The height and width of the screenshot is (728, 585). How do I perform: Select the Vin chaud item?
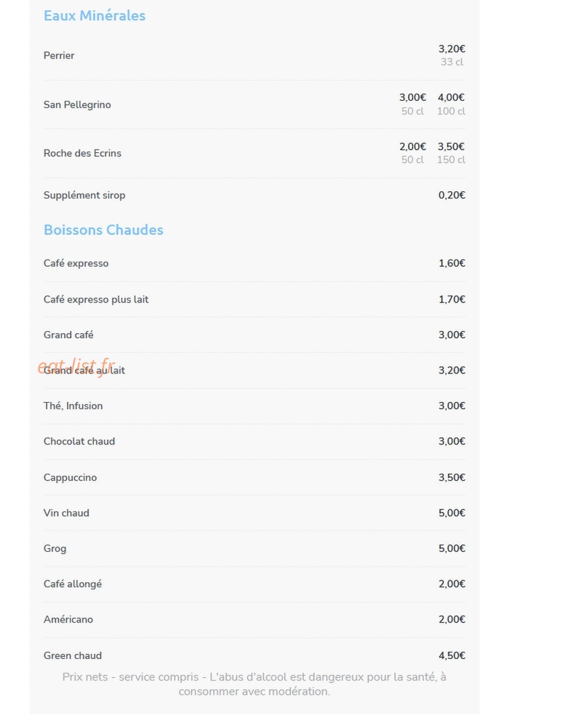[254, 513]
